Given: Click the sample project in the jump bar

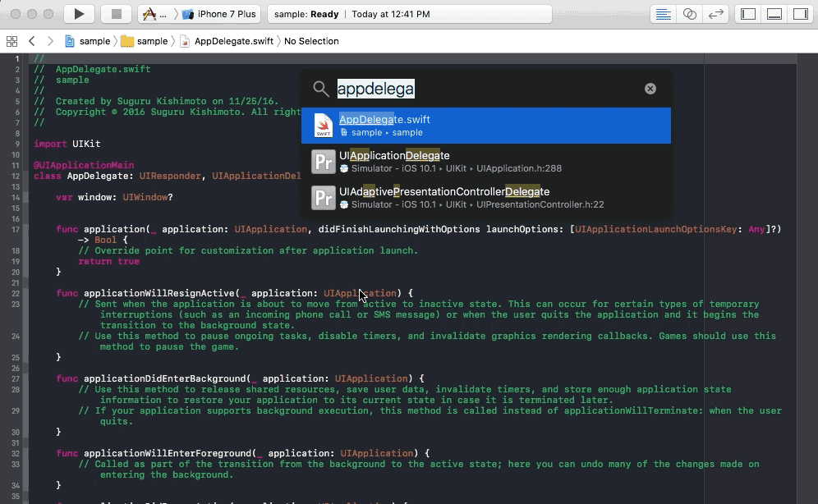Looking at the screenshot, I should (87, 41).
